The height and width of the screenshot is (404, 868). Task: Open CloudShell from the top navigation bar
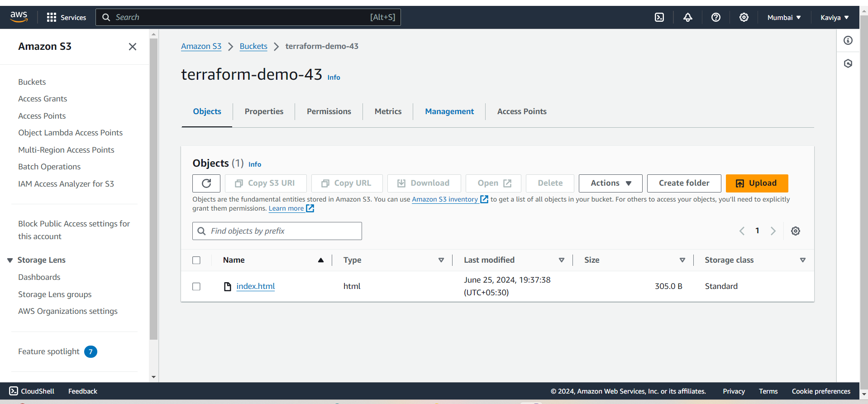[x=659, y=17]
